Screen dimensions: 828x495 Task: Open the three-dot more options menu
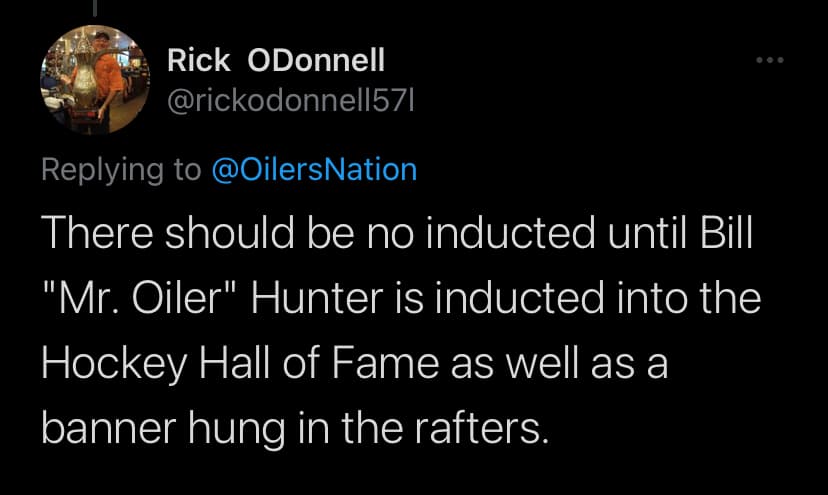[770, 60]
